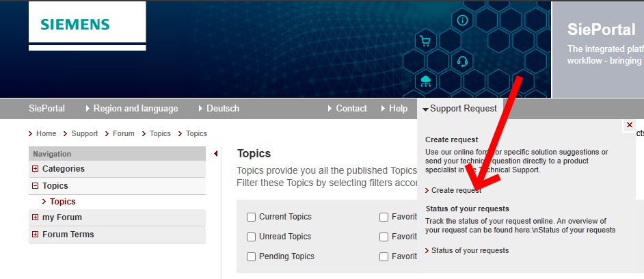The height and width of the screenshot is (279, 644).
Task: Click the Create request link
Action: pos(456,191)
